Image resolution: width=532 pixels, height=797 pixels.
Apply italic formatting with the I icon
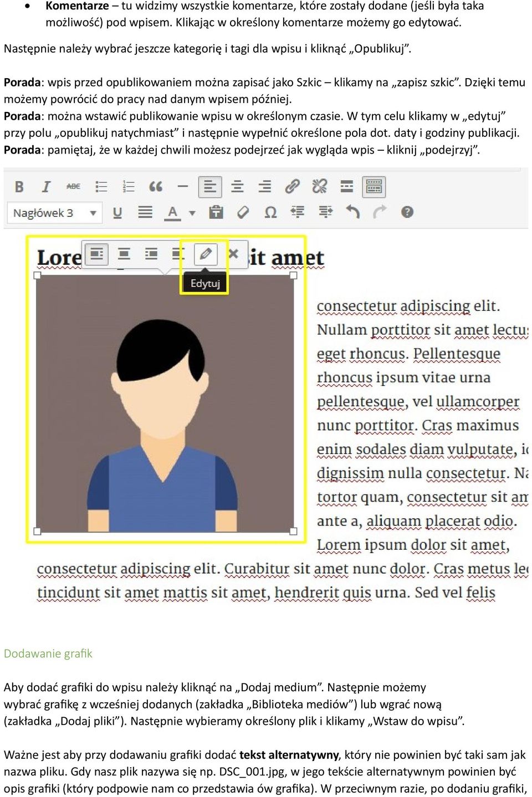pyautogui.click(x=46, y=187)
